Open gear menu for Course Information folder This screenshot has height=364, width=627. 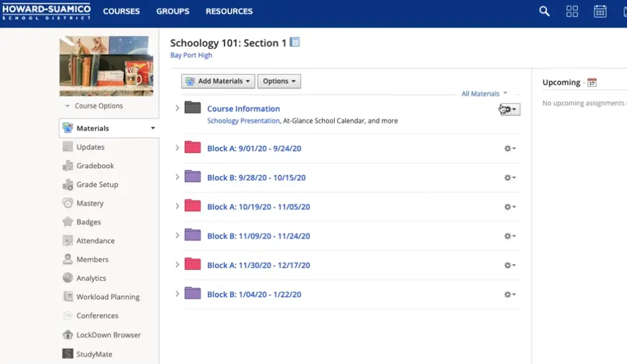(509, 109)
